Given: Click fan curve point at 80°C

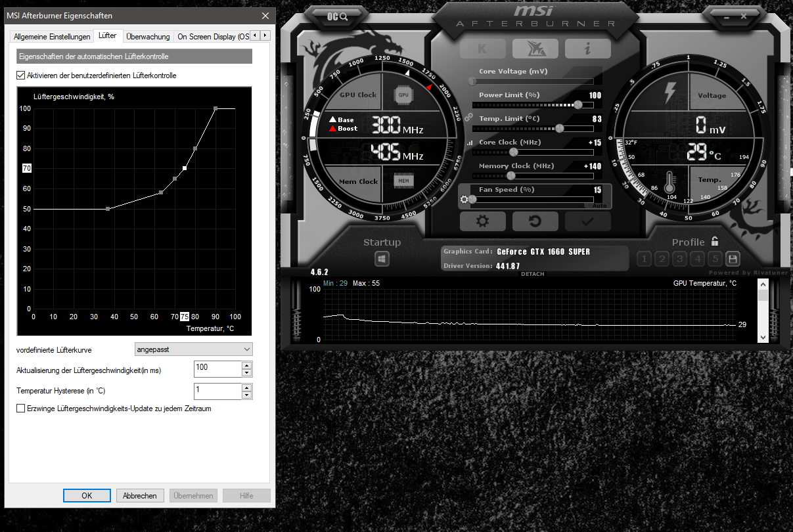Looking at the screenshot, I should [x=195, y=148].
